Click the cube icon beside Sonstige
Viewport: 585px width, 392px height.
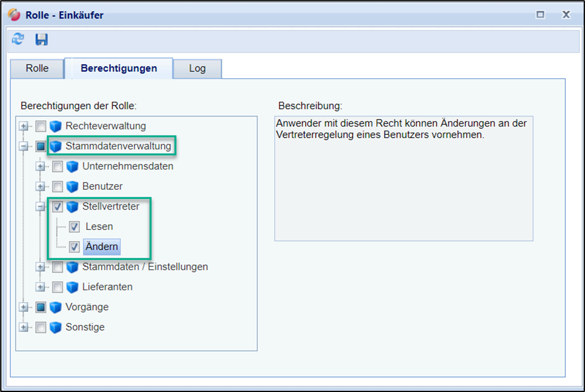tap(56, 327)
